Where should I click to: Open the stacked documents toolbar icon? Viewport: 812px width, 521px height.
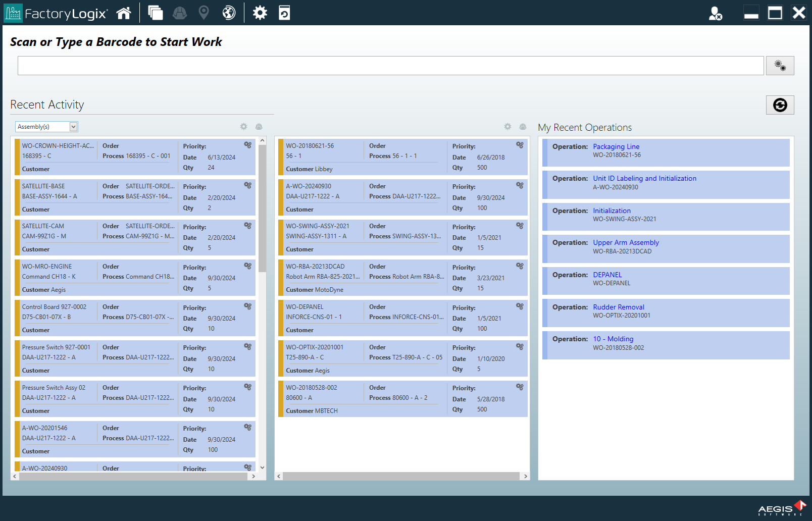click(x=155, y=13)
